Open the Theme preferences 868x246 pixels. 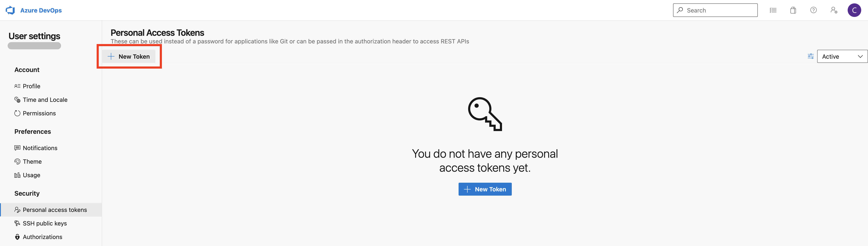coord(32,162)
